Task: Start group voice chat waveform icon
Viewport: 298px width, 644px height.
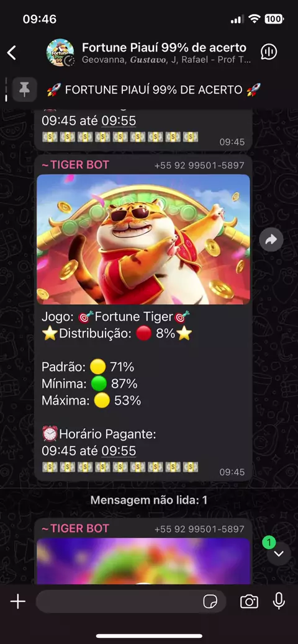Action: click(269, 51)
